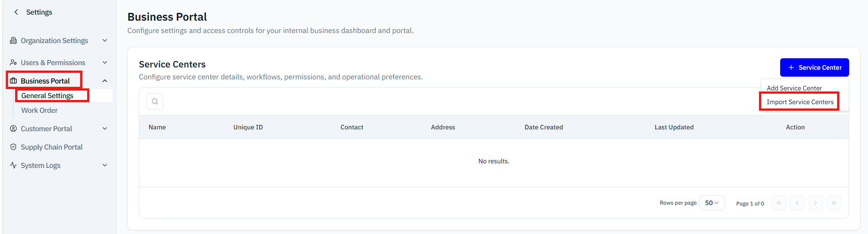Viewport: 868px width, 234px height.
Task: Click the System Logs activity icon
Action: [x=13, y=165]
